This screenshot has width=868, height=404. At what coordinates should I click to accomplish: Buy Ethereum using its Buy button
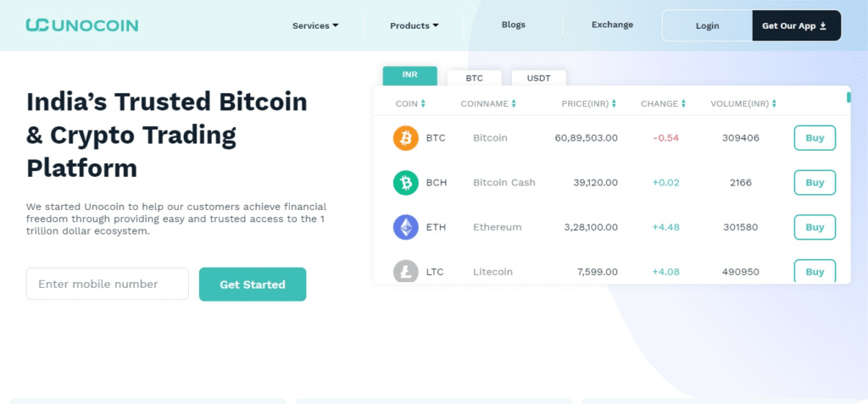pyautogui.click(x=815, y=227)
